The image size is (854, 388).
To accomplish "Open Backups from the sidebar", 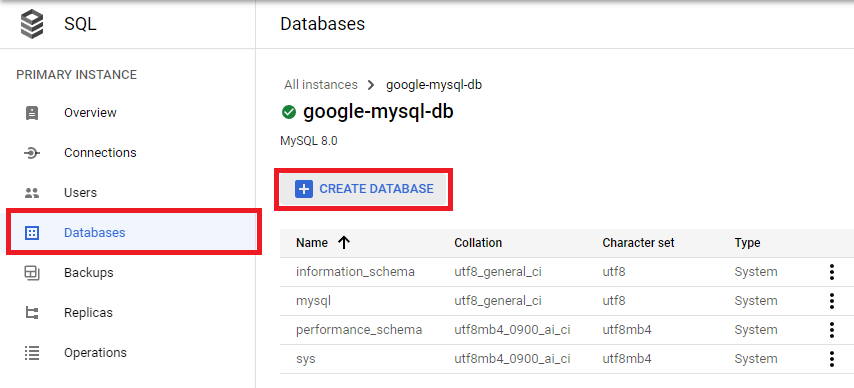I will click(x=89, y=272).
